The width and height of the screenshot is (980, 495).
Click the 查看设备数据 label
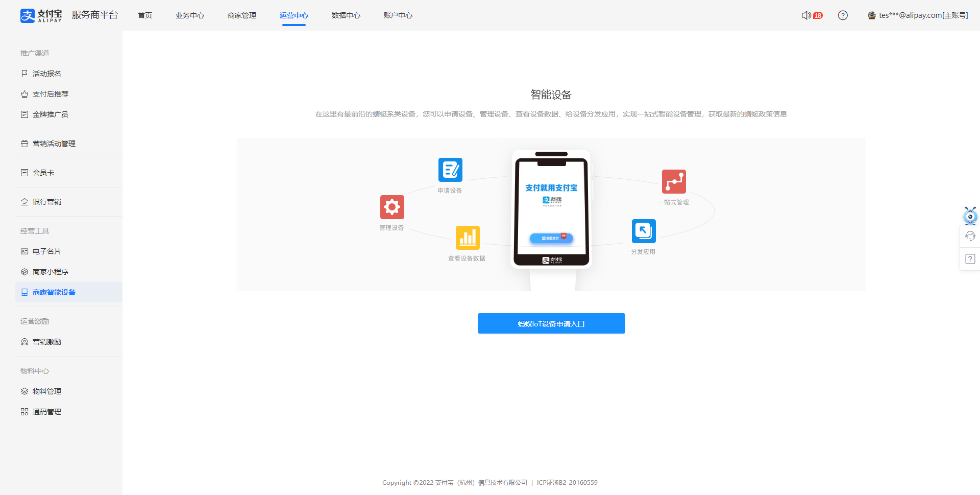coord(467,258)
